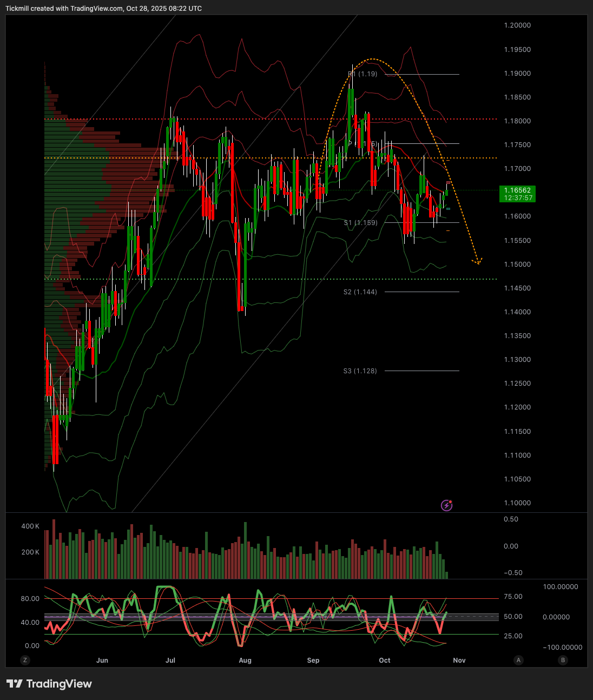Select the S3 (1.128) pivot label
This screenshot has height=700, width=593.
click(x=360, y=371)
